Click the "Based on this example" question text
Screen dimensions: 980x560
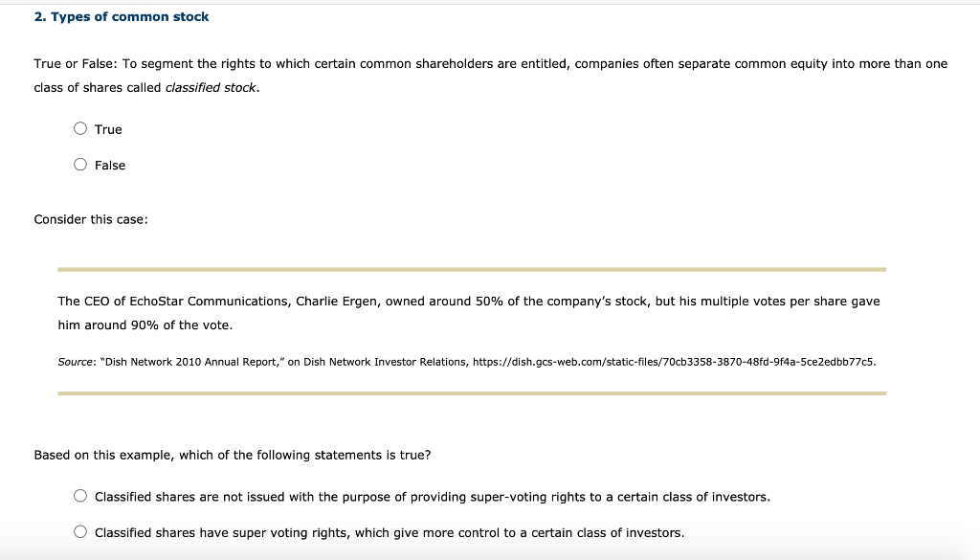(232, 455)
